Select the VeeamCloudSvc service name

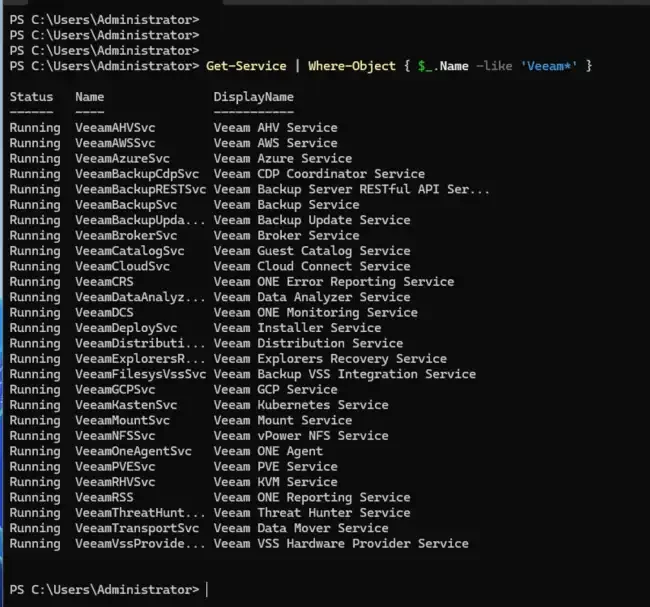pos(122,266)
